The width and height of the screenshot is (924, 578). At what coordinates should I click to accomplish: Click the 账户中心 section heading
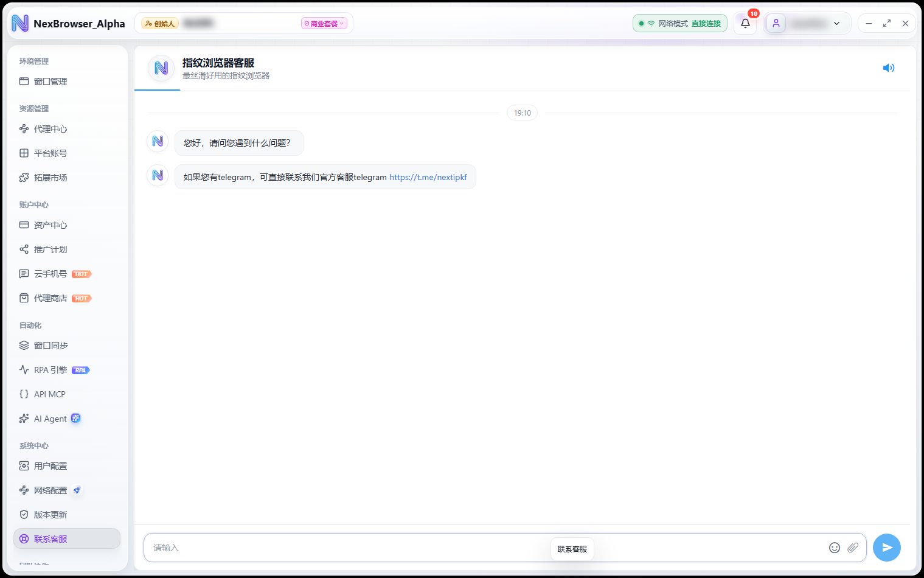[x=34, y=205]
